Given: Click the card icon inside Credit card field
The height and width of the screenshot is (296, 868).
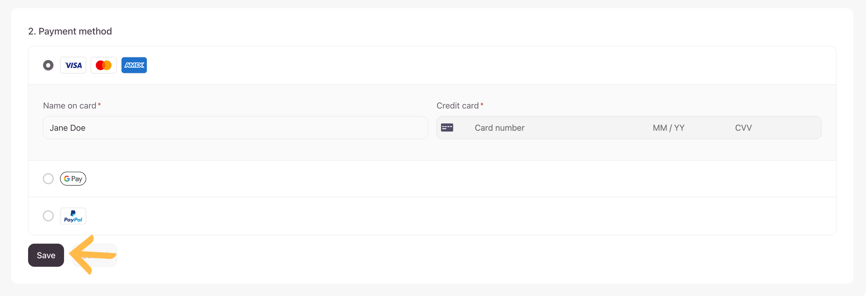Looking at the screenshot, I should click(x=447, y=128).
